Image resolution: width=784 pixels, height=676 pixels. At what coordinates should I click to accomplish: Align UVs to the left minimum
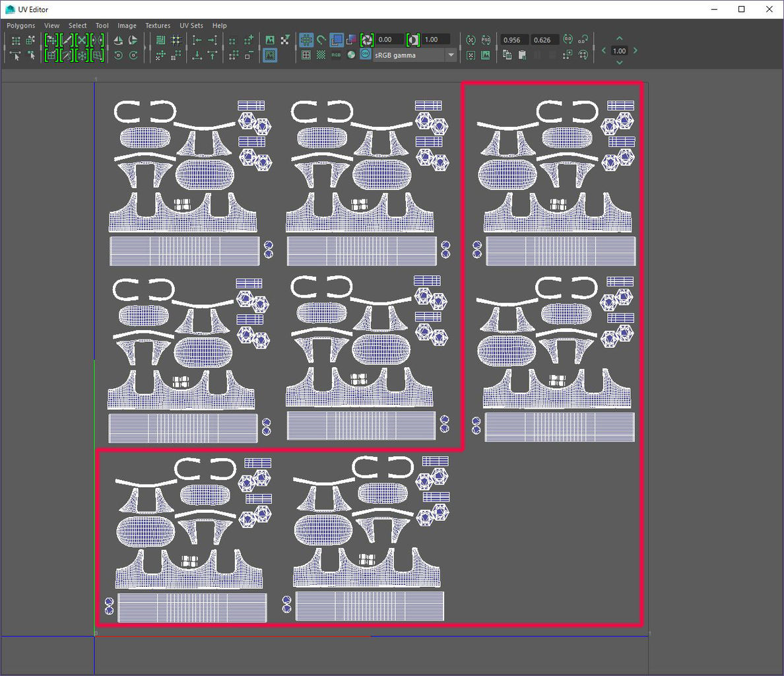coord(197,40)
